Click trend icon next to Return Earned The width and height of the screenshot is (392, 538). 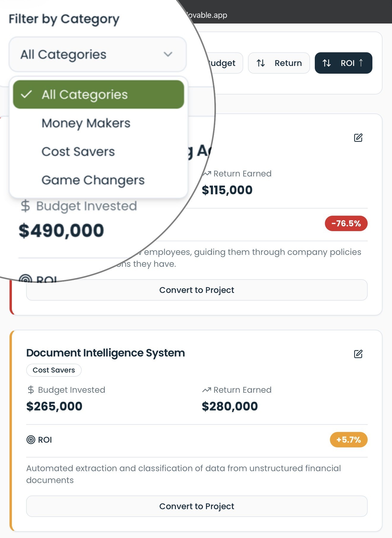pyautogui.click(x=207, y=390)
